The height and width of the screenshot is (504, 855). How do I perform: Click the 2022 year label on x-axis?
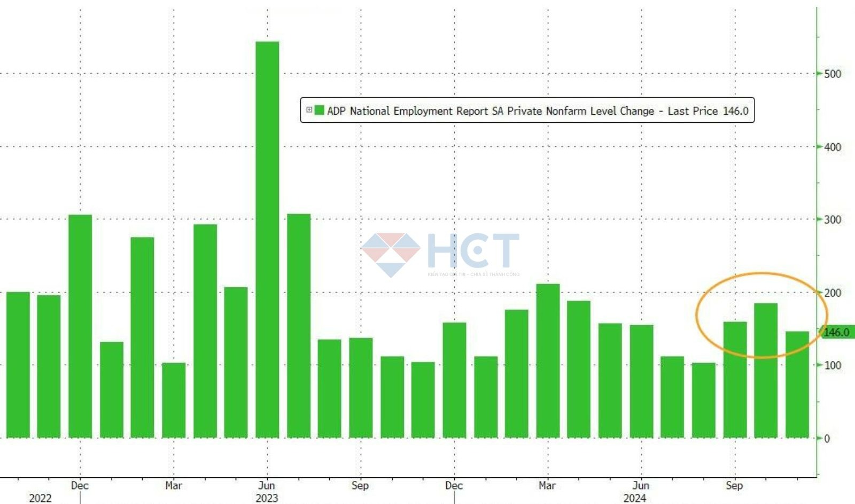click(x=40, y=498)
